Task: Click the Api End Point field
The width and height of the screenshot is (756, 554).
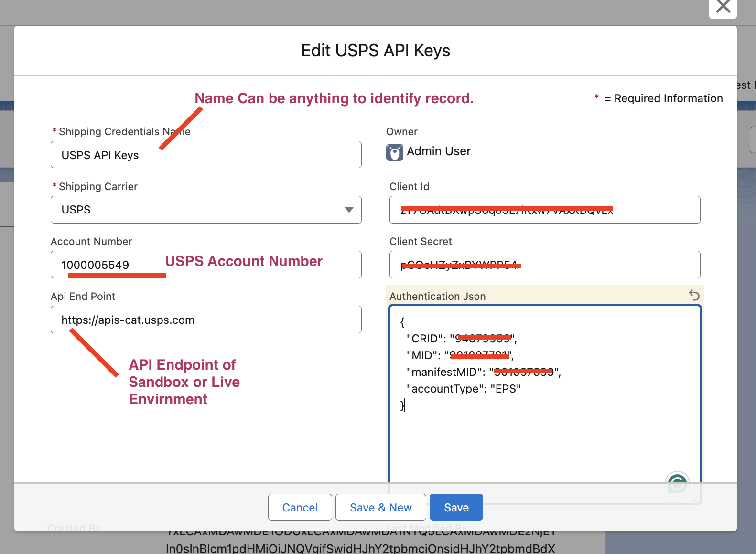Action: tap(206, 320)
